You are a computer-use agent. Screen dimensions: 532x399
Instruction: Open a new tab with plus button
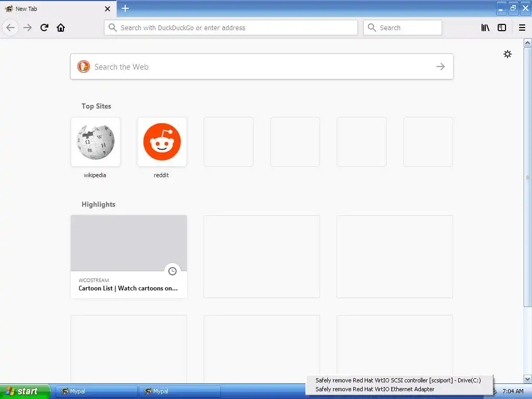[125, 8]
